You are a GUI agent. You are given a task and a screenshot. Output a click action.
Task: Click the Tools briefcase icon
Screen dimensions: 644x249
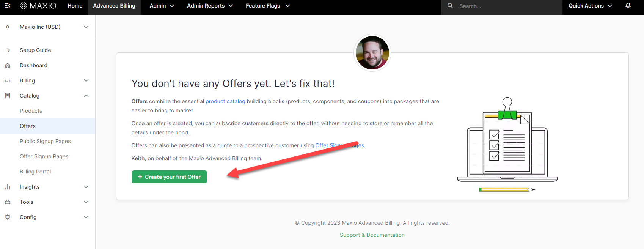tap(8, 202)
